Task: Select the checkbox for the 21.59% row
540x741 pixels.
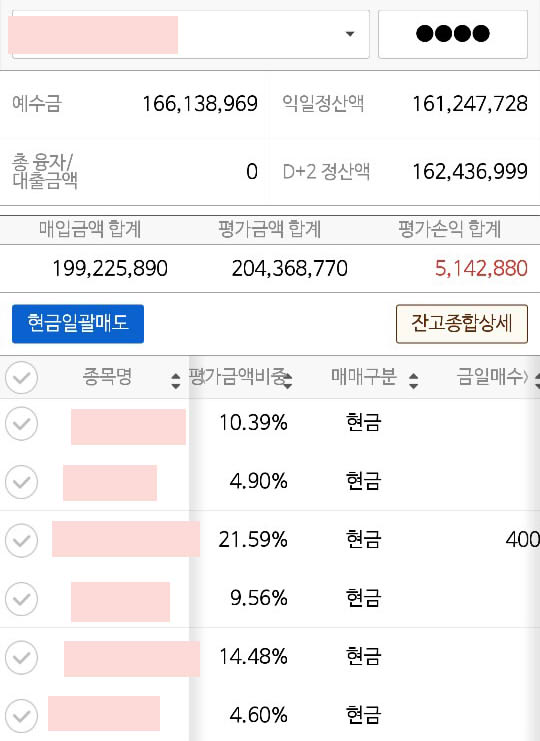Action: pos(21,540)
